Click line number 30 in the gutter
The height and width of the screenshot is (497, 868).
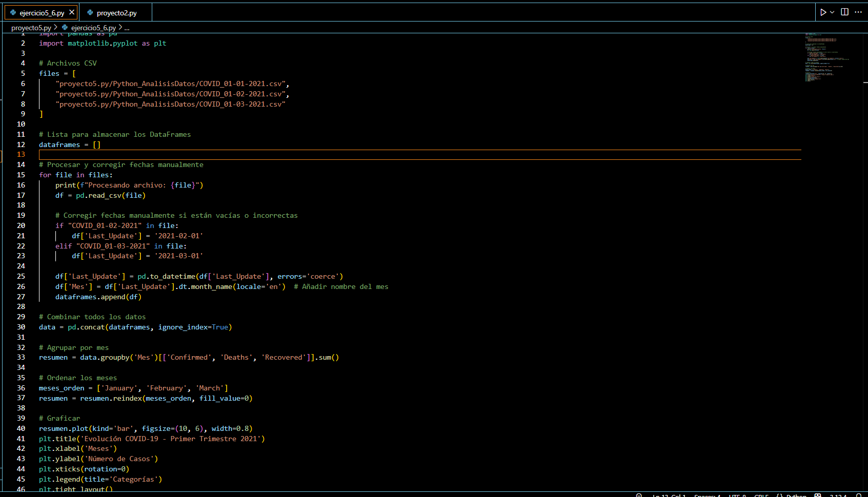[x=21, y=327]
